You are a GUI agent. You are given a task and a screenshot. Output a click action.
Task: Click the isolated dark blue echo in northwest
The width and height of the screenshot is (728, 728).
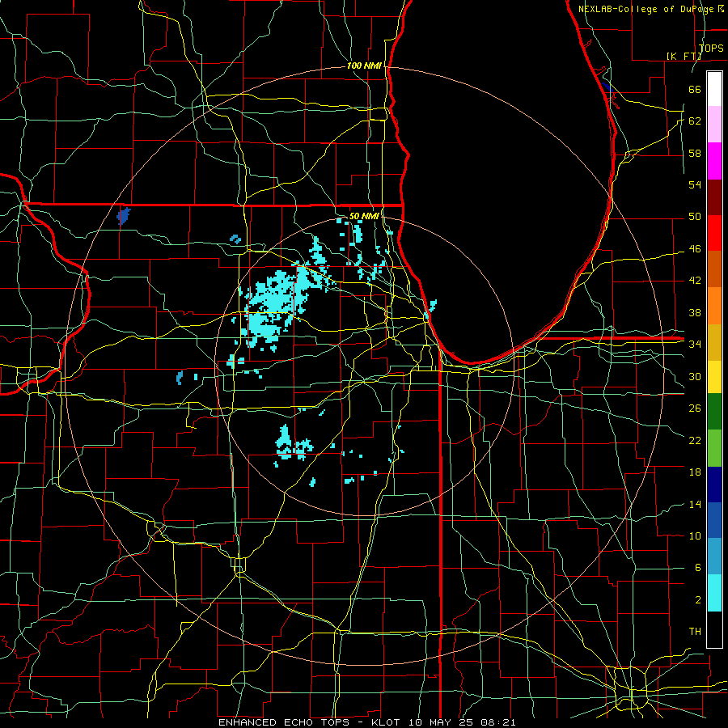click(x=123, y=216)
